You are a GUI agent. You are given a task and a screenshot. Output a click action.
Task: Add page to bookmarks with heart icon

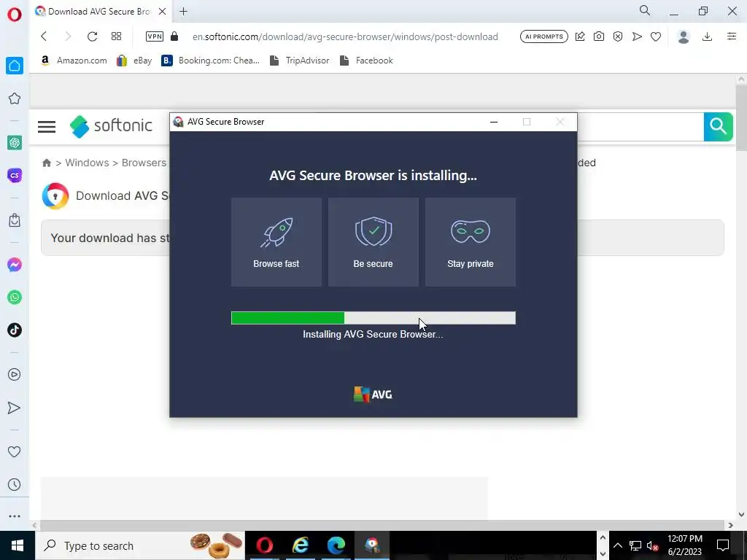click(656, 36)
